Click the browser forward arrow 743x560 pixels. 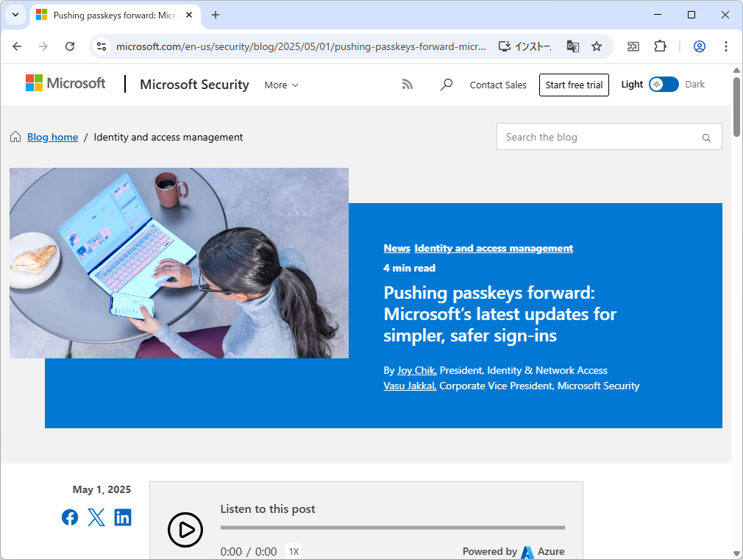pyautogui.click(x=43, y=46)
